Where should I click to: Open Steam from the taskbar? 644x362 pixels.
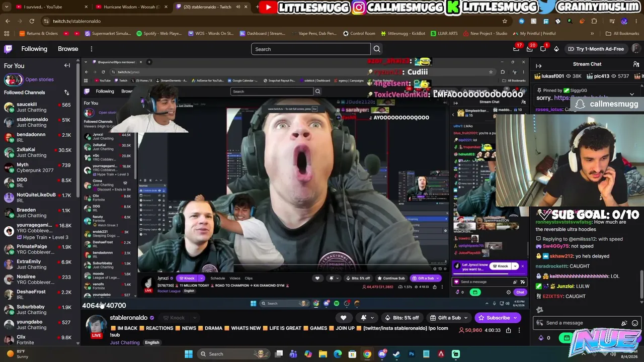tap(396, 354)
